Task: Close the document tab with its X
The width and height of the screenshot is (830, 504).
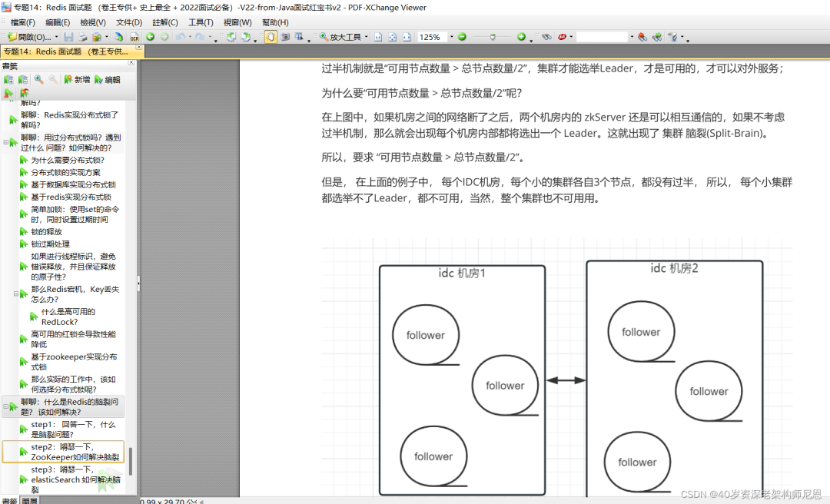Action: point(139,48)
